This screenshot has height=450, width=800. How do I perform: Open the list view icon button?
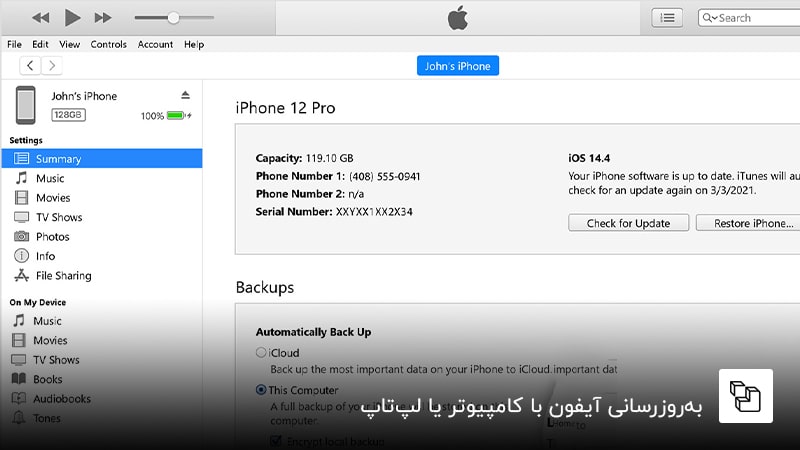(667, 18)
